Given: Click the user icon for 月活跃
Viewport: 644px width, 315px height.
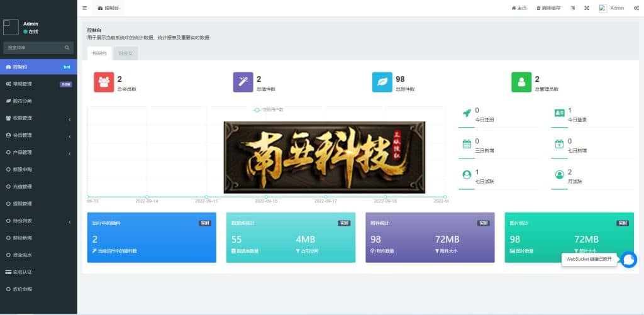Looking at the screenshot, I should click(559, 175).
